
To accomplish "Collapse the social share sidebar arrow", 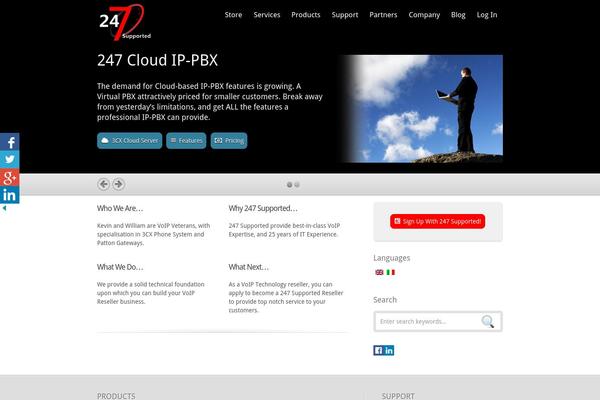I will pyautogui.click(x=4, y=208).
